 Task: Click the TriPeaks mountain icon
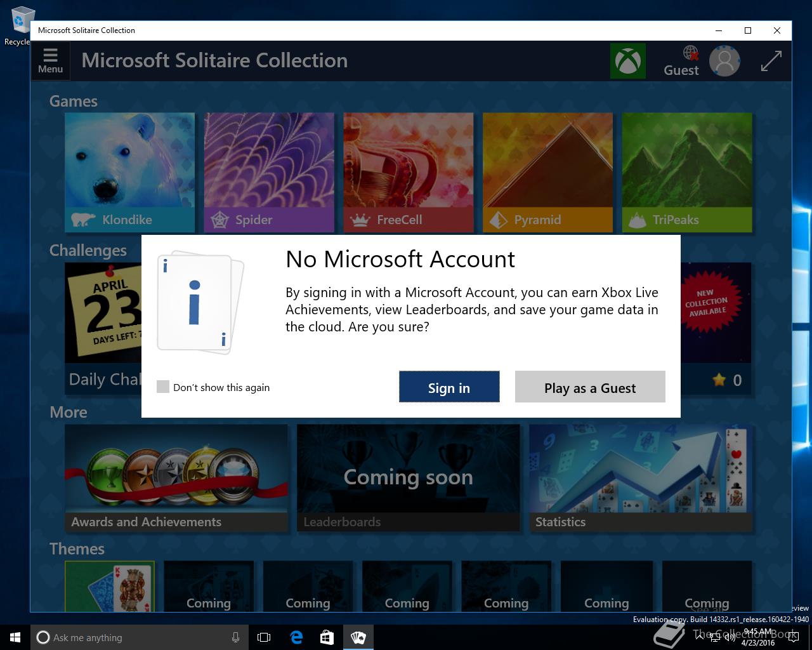click(x=637, y=220)
